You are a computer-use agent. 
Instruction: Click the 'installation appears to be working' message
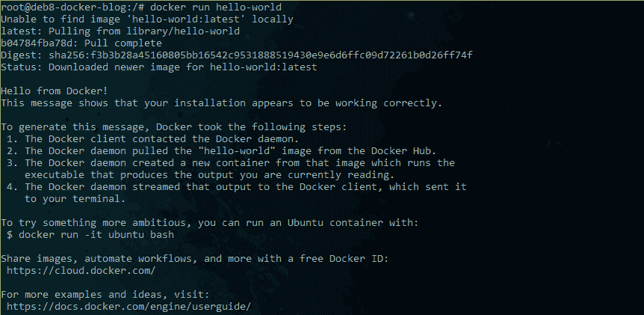click(x=222, y=103)
